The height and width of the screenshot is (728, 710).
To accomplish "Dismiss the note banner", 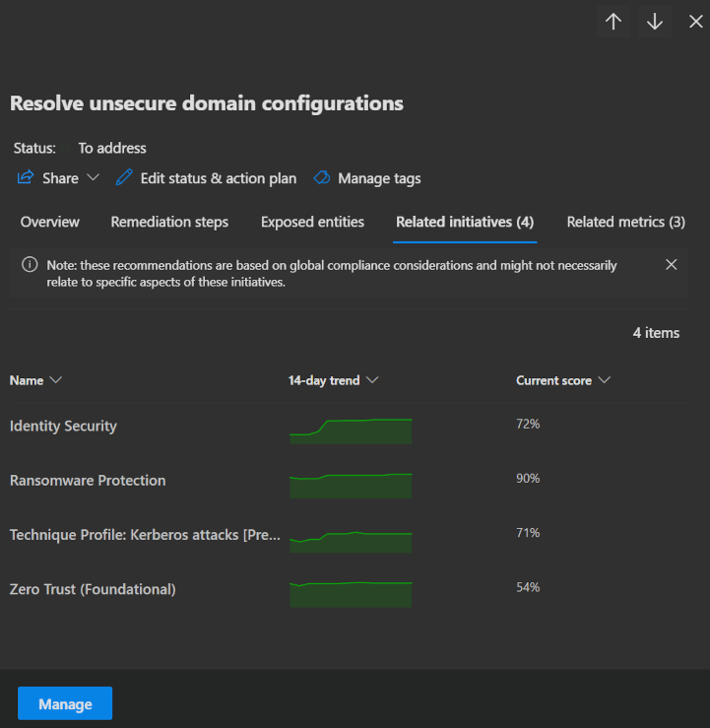I will (x=671, y=264).
